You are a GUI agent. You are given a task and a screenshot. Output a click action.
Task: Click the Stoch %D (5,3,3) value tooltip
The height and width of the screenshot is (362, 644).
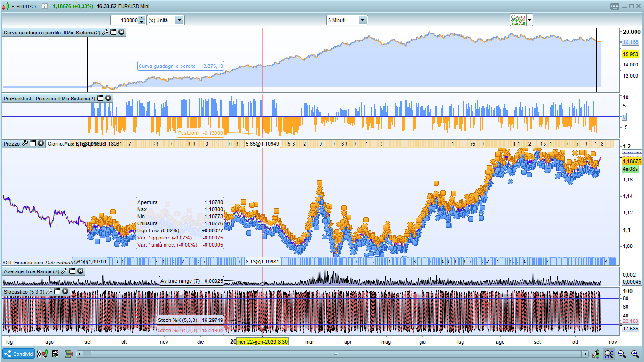click(190, 330)
